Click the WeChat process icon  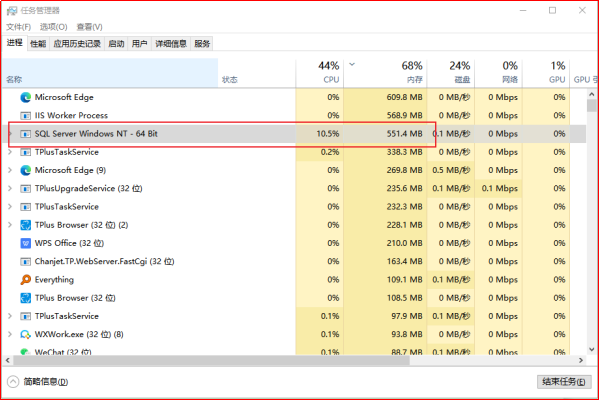(26, 352)
